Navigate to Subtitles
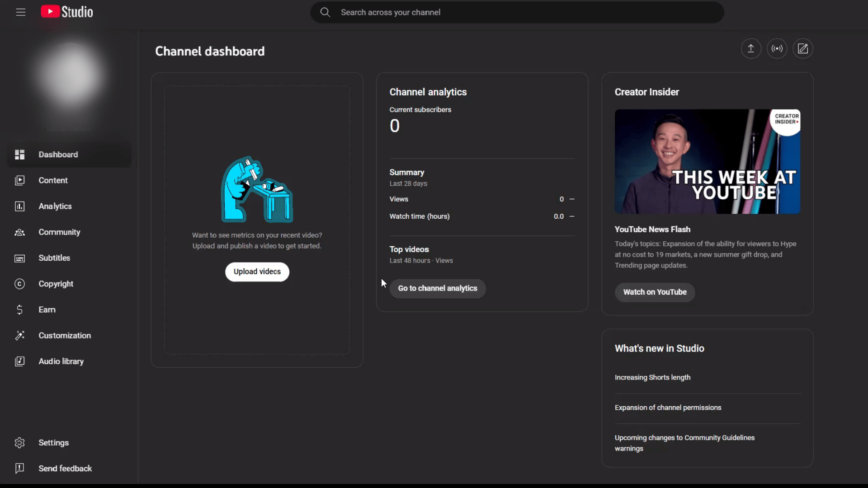868x488 pixels. [69, 258]
